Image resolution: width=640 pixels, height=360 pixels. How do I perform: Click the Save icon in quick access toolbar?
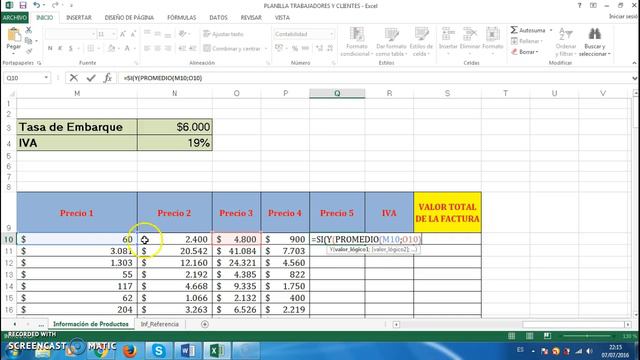[x=23, y=5]
